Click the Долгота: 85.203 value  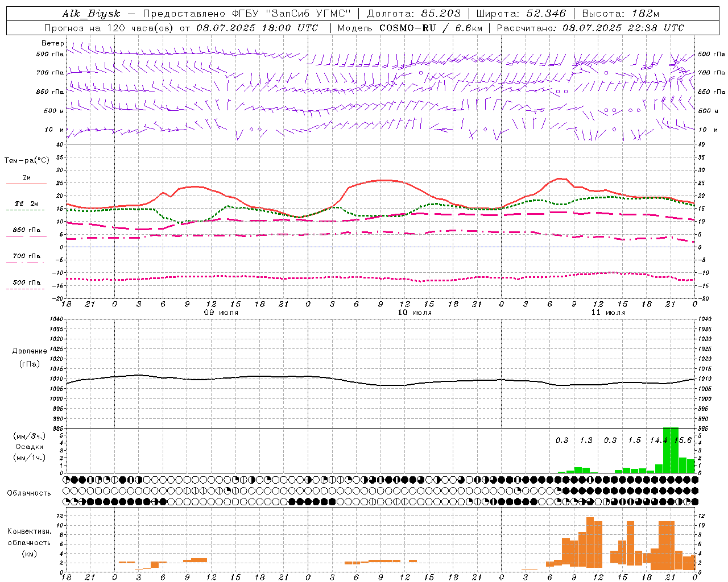414,14
